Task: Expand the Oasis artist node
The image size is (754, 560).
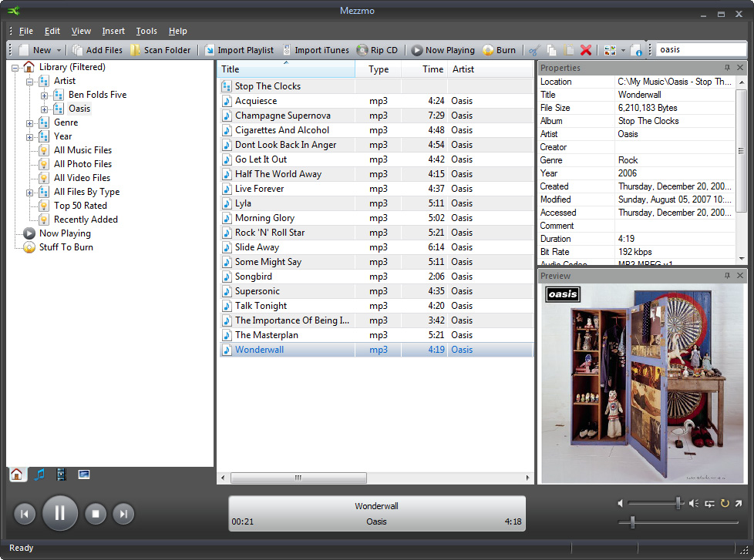Action: click(44, 109)
